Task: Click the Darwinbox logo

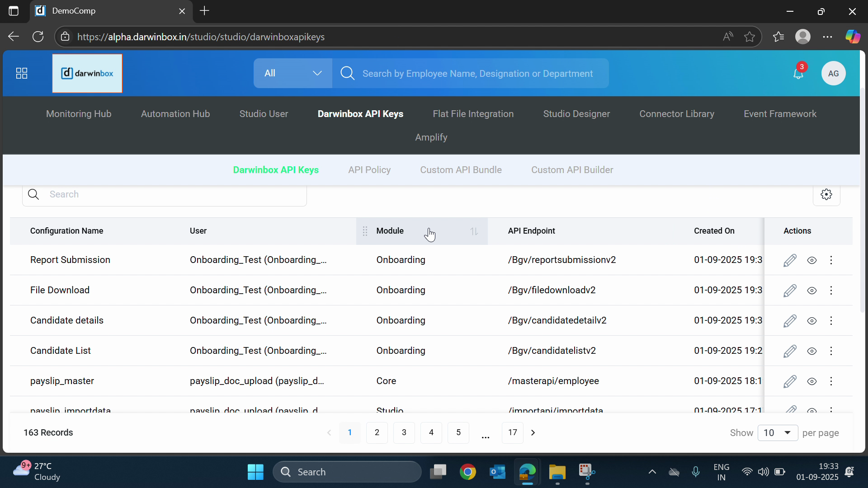Action: pos(87,73)
